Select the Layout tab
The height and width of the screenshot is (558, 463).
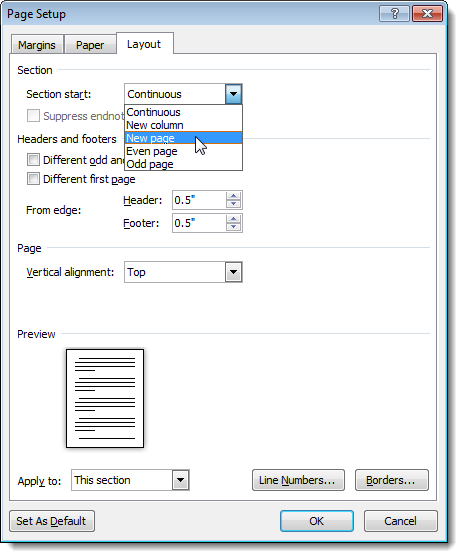[144, 44]
